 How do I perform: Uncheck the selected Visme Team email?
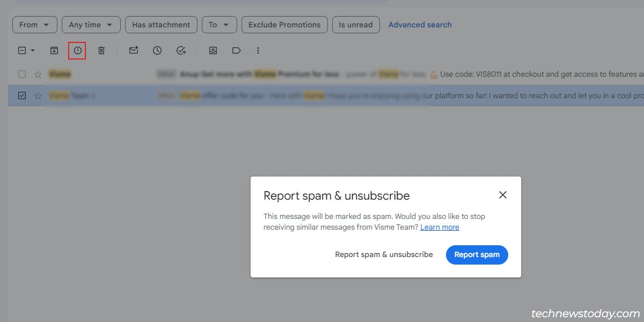tap(21, 96)
